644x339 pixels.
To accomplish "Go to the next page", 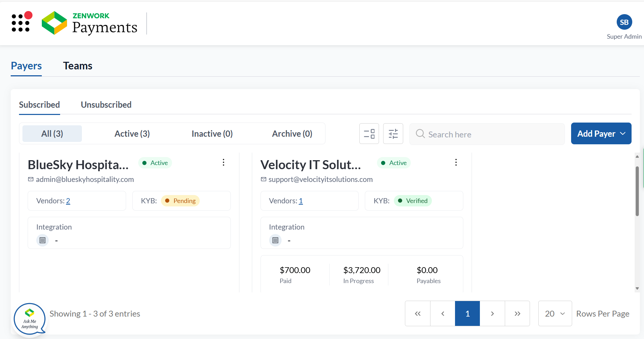I will pos(492,313).
